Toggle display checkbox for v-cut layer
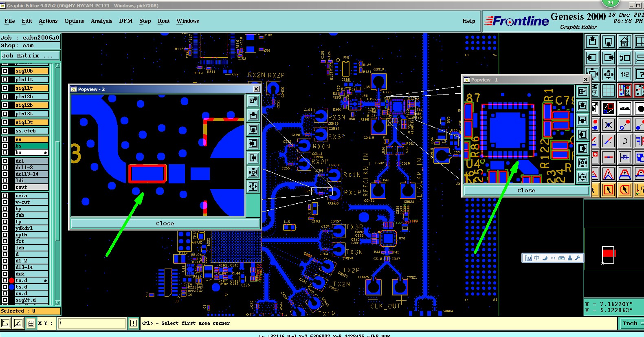 click(x=5, y=202)
